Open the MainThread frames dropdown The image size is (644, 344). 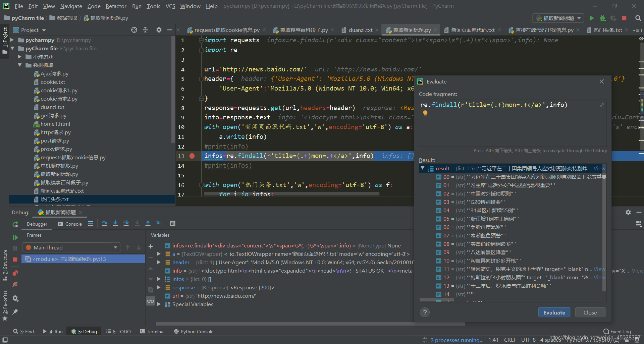coord(115,247)
